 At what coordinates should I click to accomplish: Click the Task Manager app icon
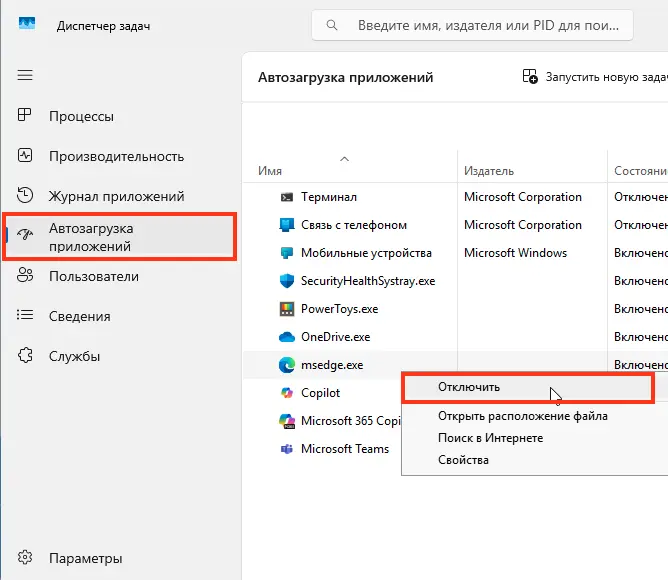tap(27, 23)
